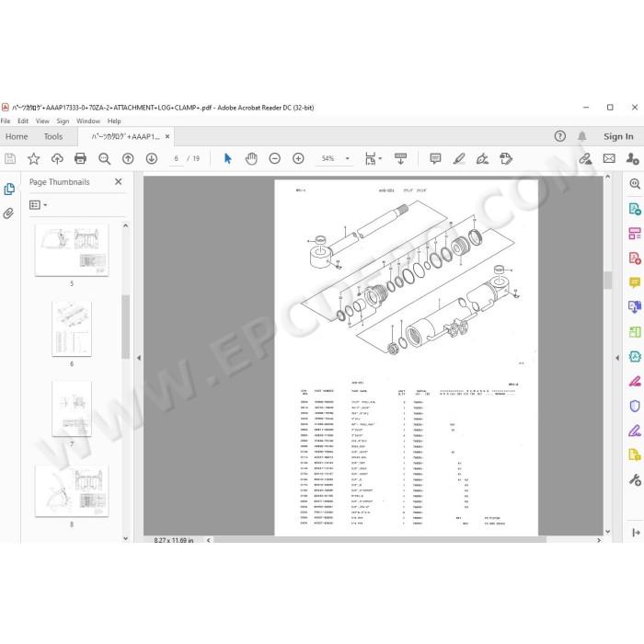Screen dimensions: 644x644
Task: Open the Help question mark icon
Action: click(x=559, y=136)
